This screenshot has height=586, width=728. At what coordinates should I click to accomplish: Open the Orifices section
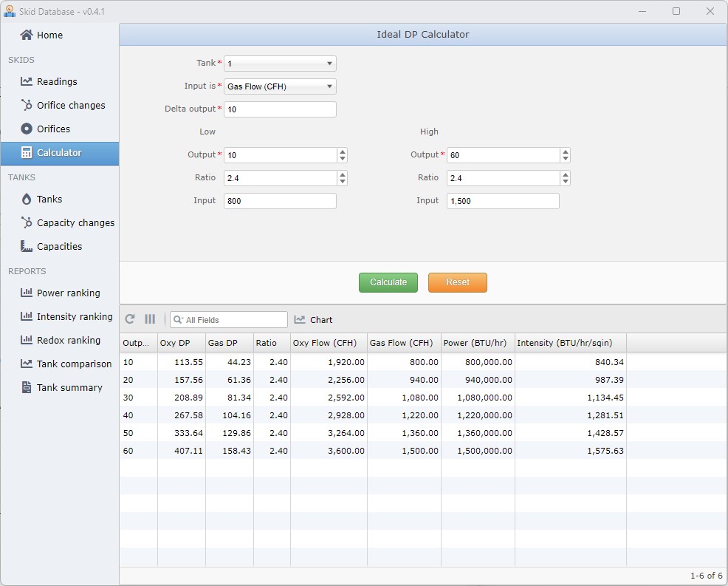tap(53, 129)
